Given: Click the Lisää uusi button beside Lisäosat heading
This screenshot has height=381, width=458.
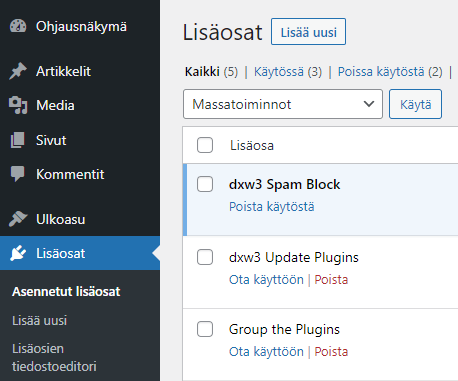Looking at the screenshot, I should [308, 32].
